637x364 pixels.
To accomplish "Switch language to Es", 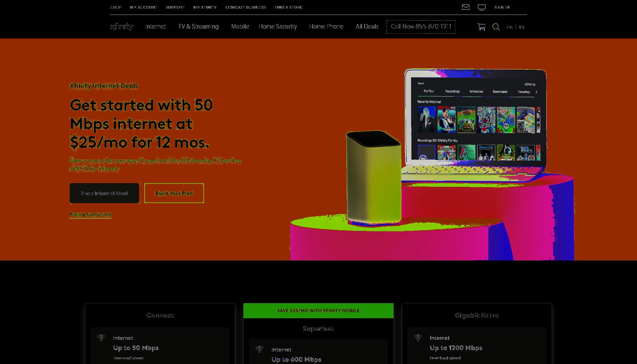I will [522, 27].
